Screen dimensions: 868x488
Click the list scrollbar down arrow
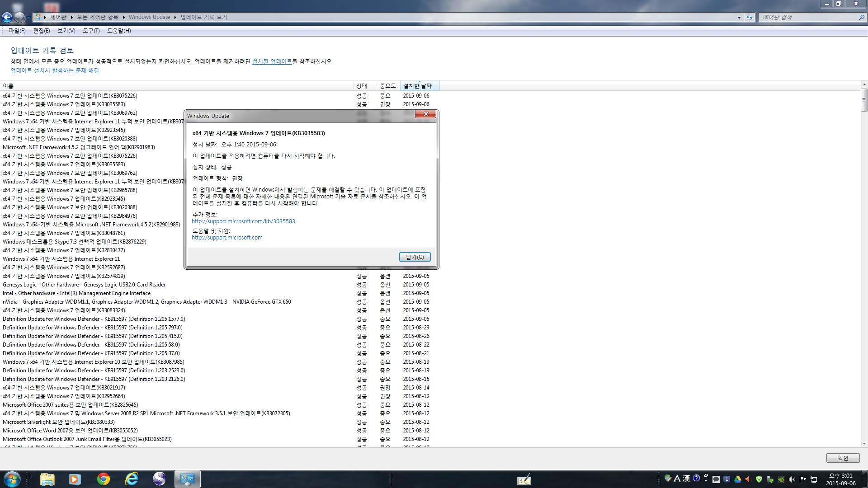click(x=864, y=444)
